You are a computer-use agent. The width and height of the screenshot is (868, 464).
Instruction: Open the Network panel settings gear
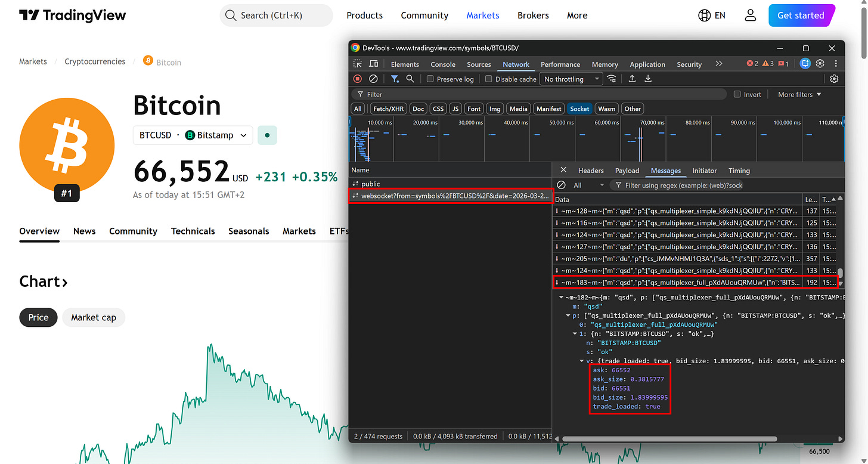(834, 79)
